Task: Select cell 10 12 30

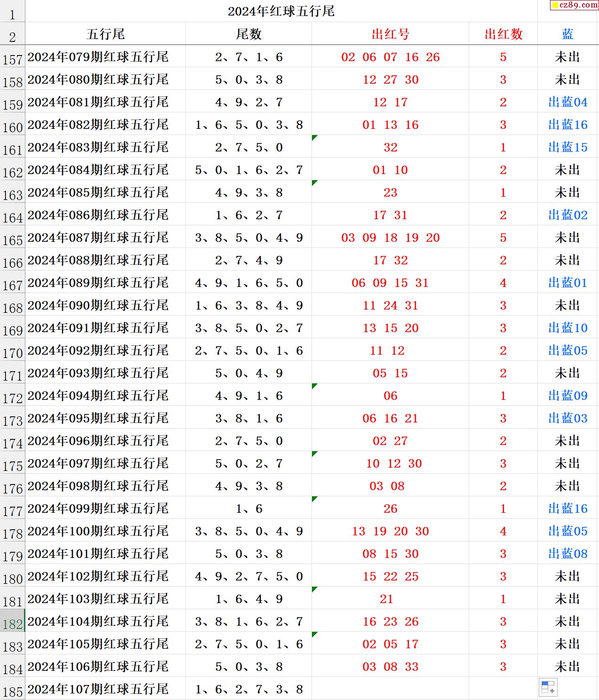Action: pyautogui.click(x=390, y=463)
